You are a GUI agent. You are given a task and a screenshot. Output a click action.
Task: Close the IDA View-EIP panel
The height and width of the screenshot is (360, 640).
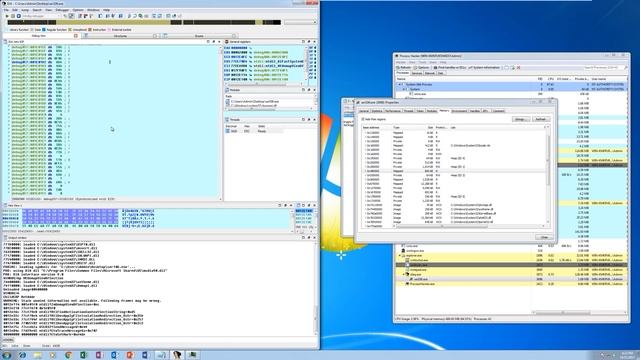tap(219, 42)
